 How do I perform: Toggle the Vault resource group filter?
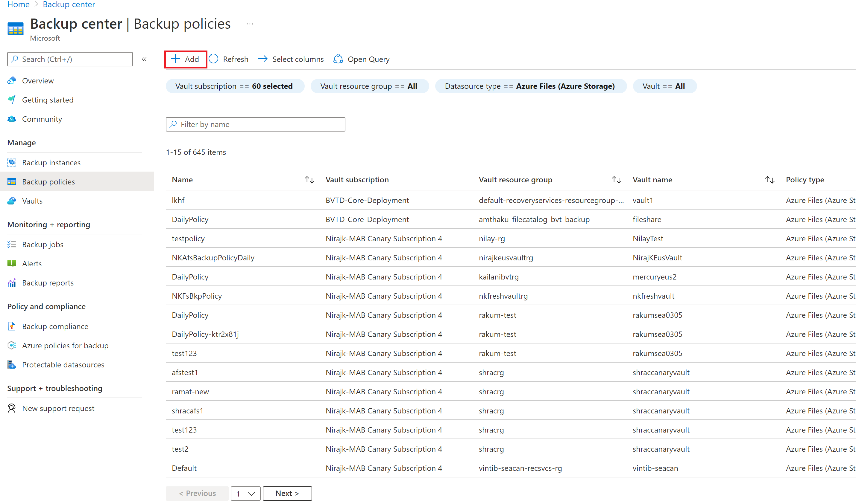pos(369,86)
